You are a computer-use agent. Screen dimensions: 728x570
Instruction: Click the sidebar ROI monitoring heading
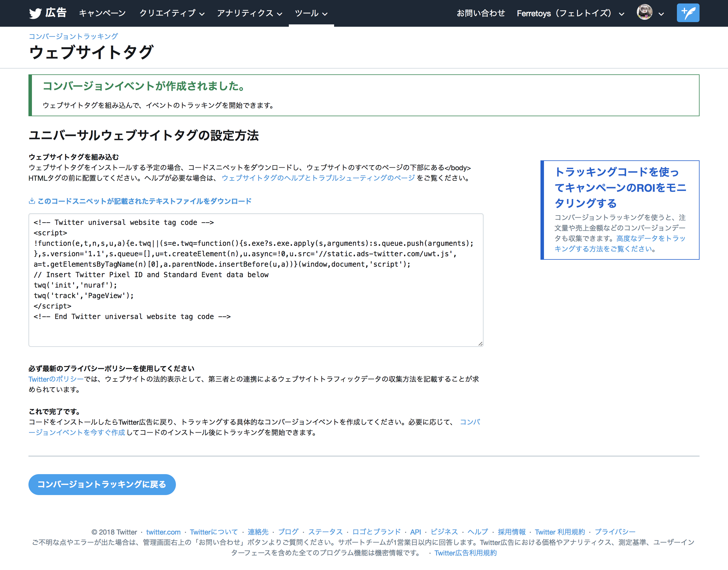620,188
